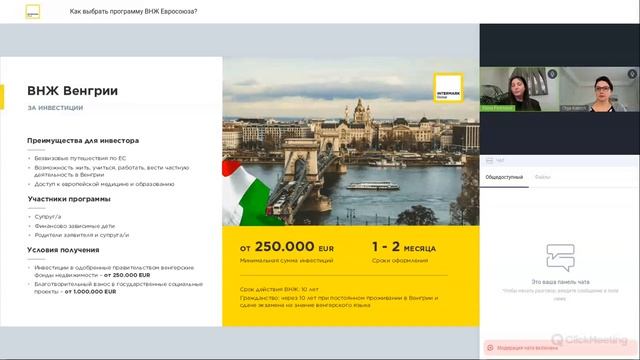The image size is (640, 360).
Task: Click the 'Безвизовые путешествия по ЕС' bullet
Action: [80, 158]
